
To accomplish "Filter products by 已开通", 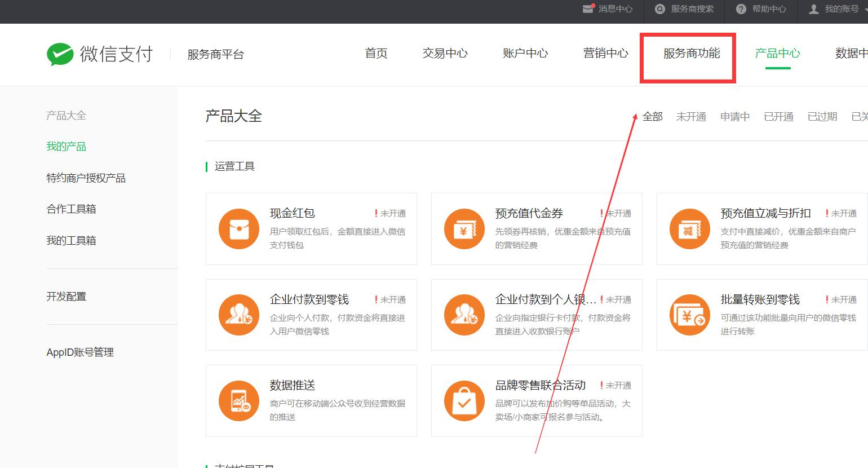I will click(779, 117).
